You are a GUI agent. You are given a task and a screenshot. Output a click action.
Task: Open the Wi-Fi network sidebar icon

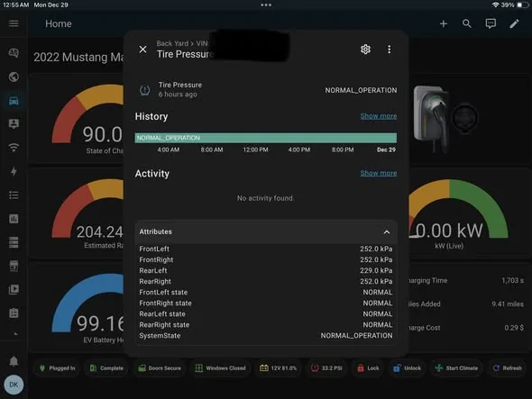14,148
